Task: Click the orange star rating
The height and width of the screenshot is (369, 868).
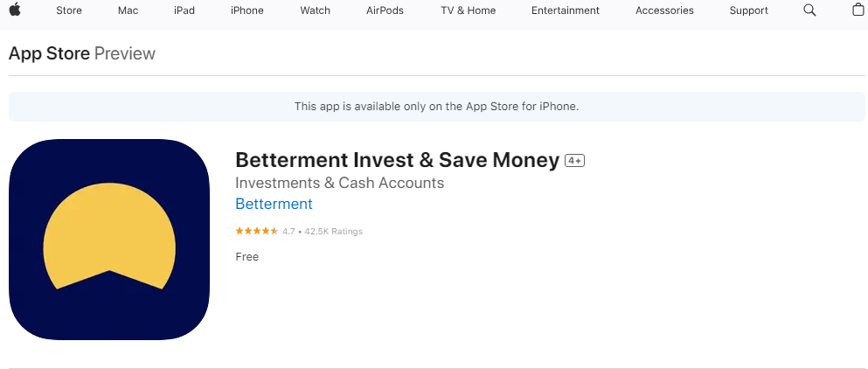Action: pos(257,231)
